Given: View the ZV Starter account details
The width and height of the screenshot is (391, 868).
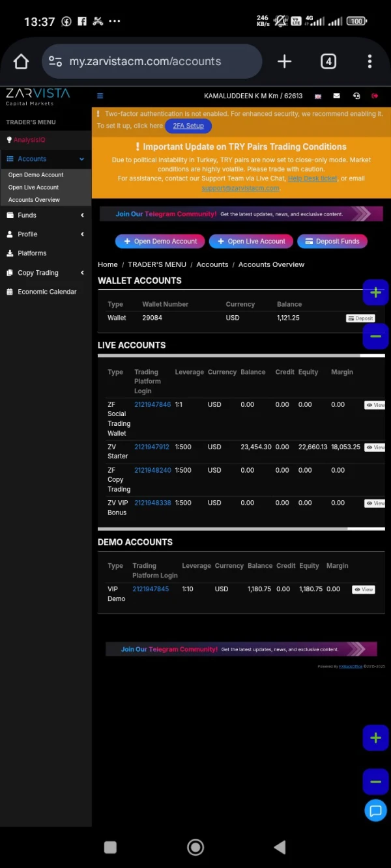Looking at the screenshot, I should pyautogui.click(x=375, y=447).
